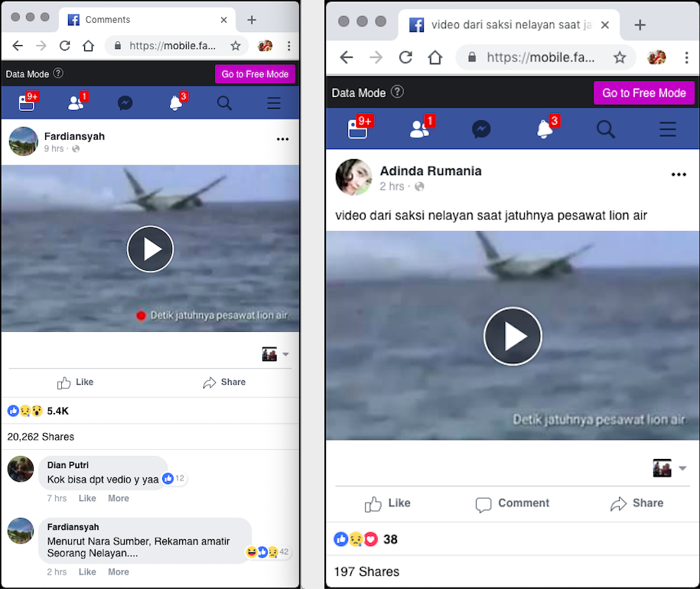Like Adinda Rumania's post

tap(388, 504)
